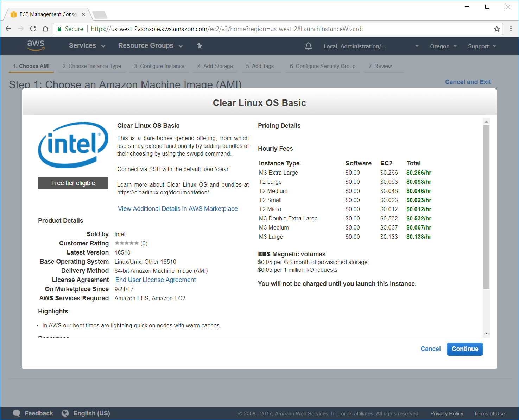Bookmark this page with star icon
Image resolution: width=519 pixels, height=420 pixels.
point(496,29)
